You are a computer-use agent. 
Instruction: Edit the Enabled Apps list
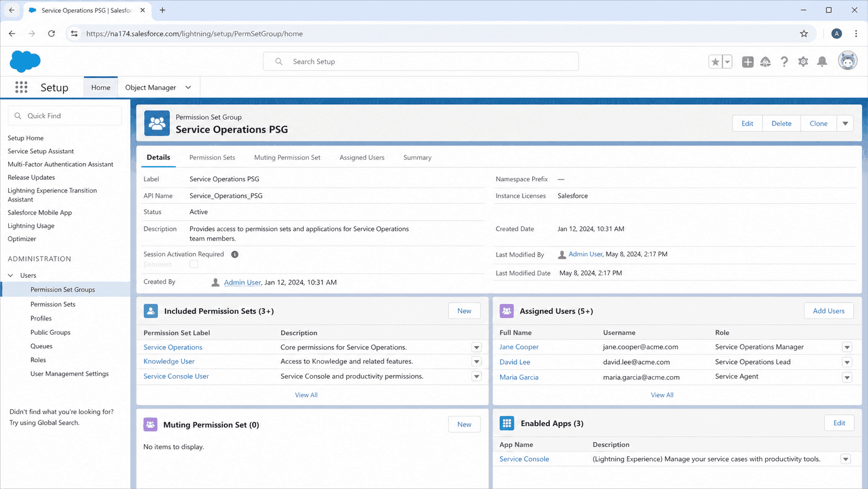839,423
